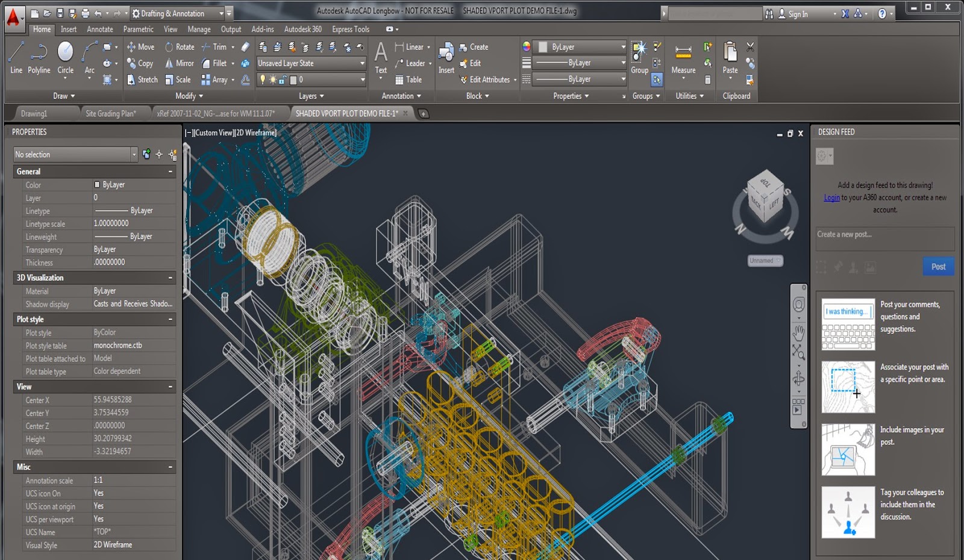The width and height of the screenshot is (964, 560).
Task: Open the Express Tools tab
Action: point(351,30)
